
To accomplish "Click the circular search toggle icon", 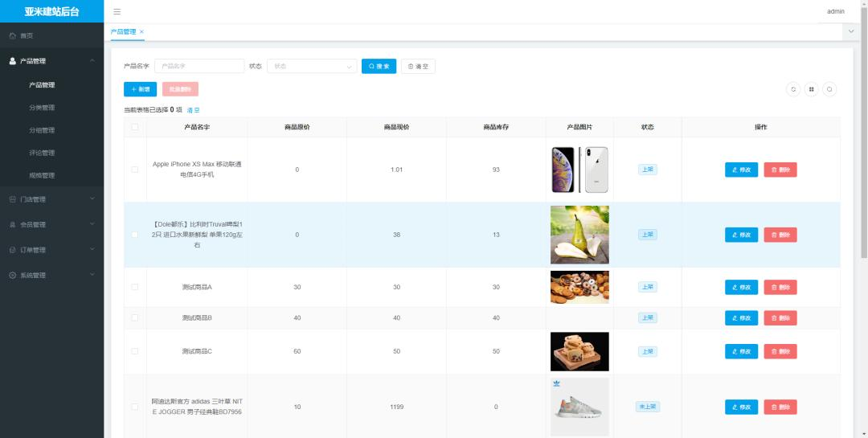I will point(829,89).
